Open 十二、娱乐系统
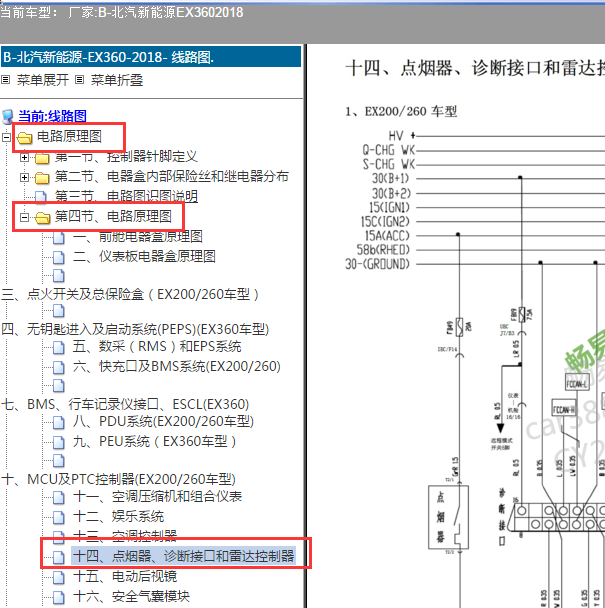The width and height of the screenshot is (605, 608). [118, 516]
